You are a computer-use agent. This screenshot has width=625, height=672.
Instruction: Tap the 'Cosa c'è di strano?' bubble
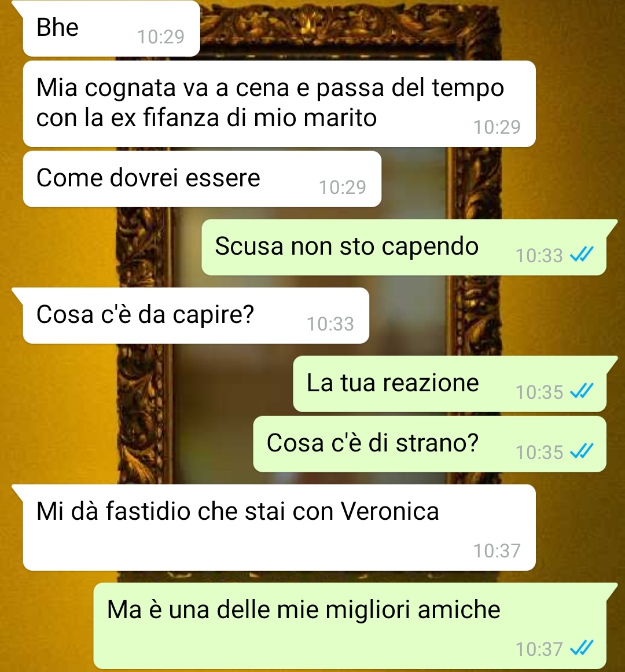click(x=429, y=444)
